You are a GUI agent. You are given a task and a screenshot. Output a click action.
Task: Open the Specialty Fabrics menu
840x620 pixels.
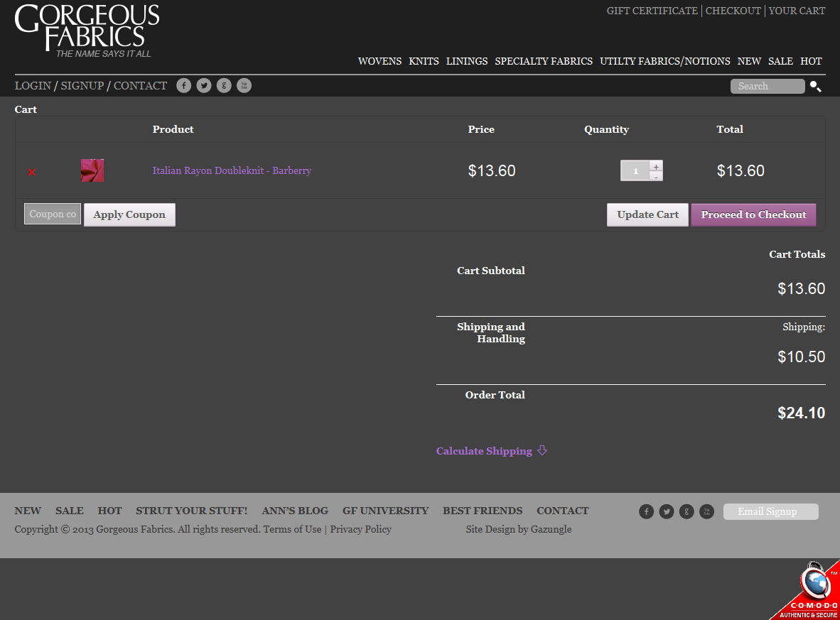pos(544,61)
